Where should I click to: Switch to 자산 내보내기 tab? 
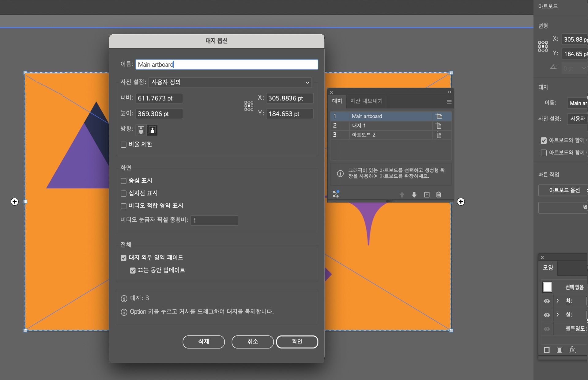(366, 101)
